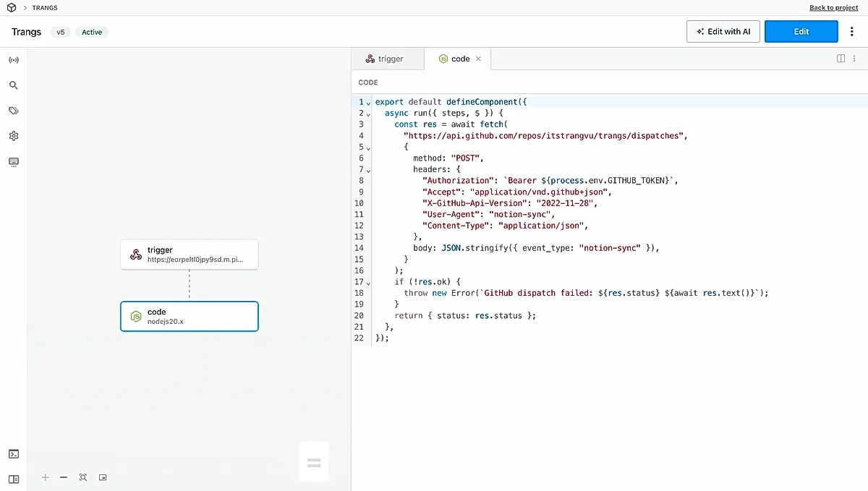Close the code tab
Viewport: 868px width, 491px height.
(x=478, y=59)
